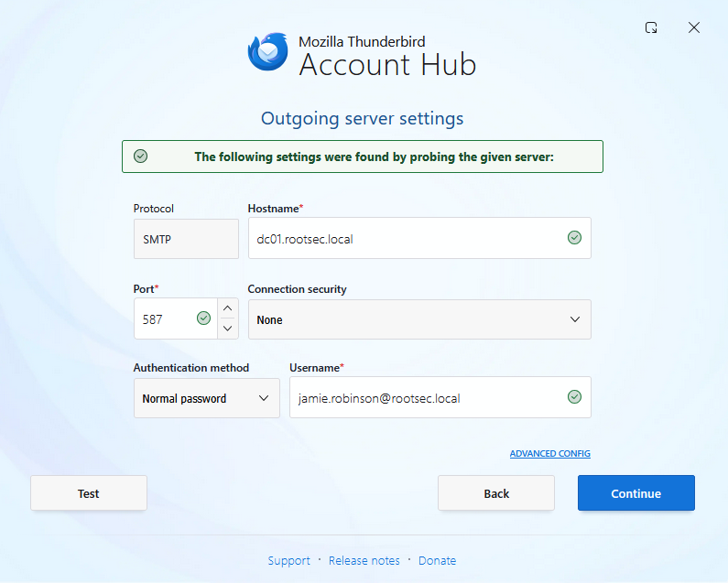The width and height of the screenshot is (728, 583).
Task: Click the 'Connection security' label
Action: (297, 289)
